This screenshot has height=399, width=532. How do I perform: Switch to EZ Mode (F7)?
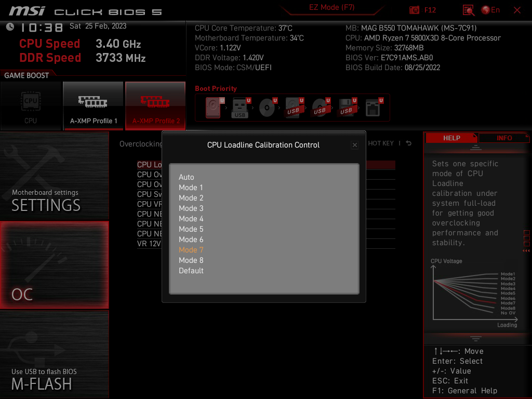[331, 7]
